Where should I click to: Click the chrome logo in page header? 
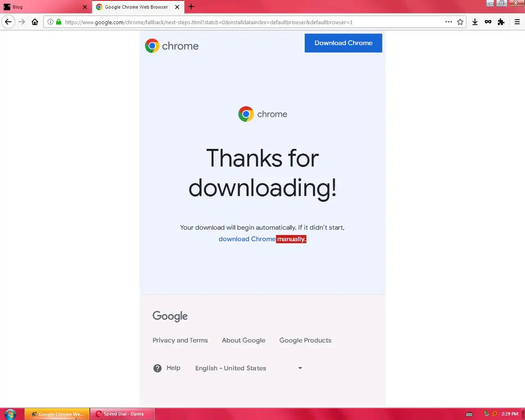point(172,46)
